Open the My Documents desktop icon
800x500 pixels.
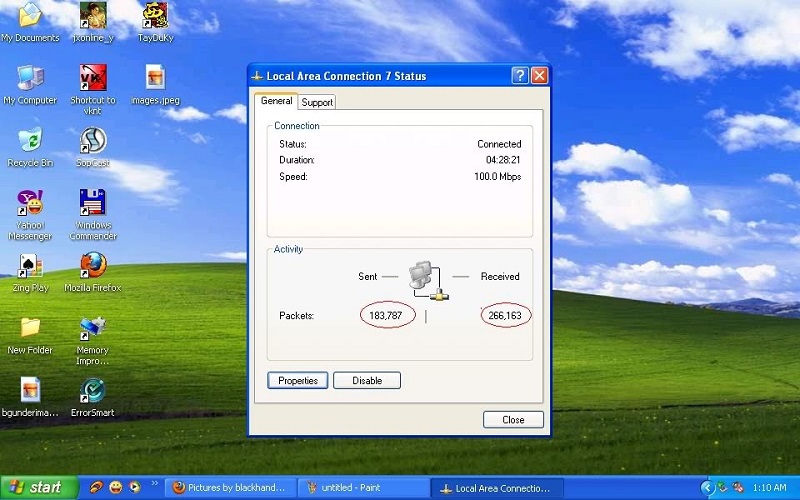(30, 17)
